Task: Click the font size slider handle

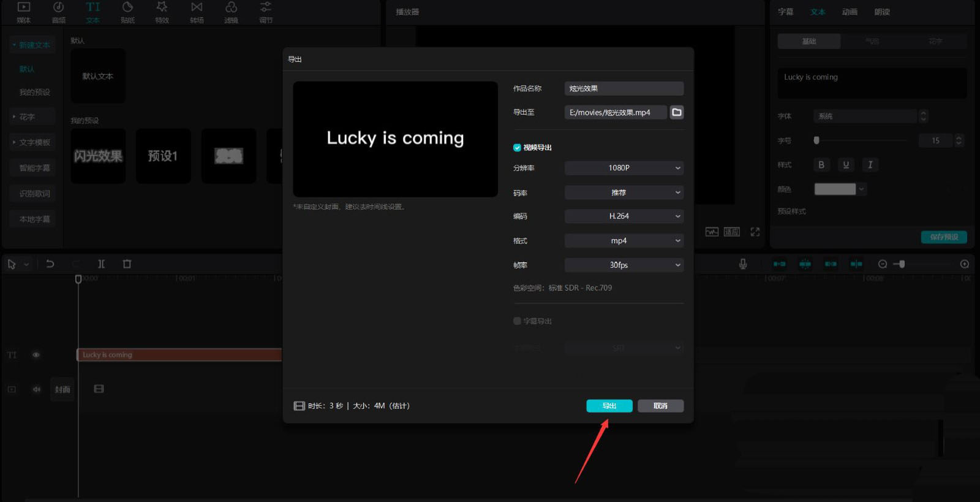Action: (x=816, y=140)
